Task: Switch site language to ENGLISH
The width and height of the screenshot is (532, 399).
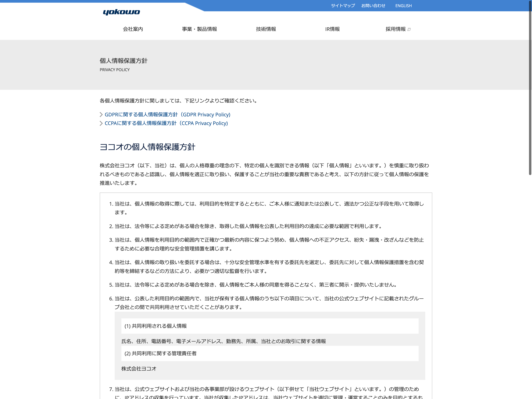Action: pos(403,5)
